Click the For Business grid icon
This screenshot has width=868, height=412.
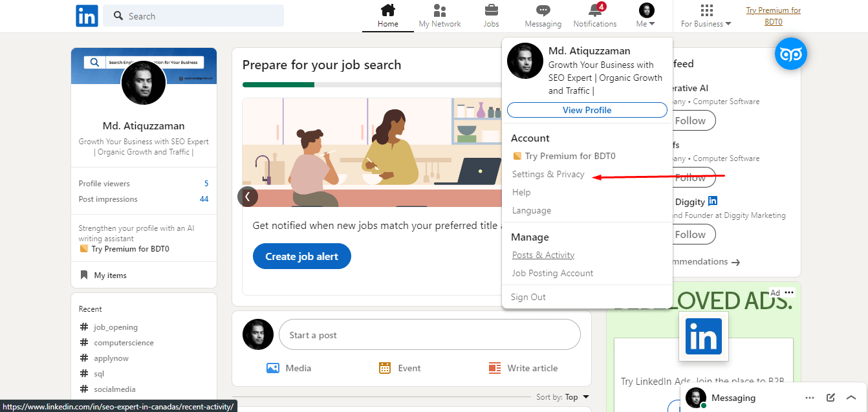pyautogui.click(x=706, y=10)
